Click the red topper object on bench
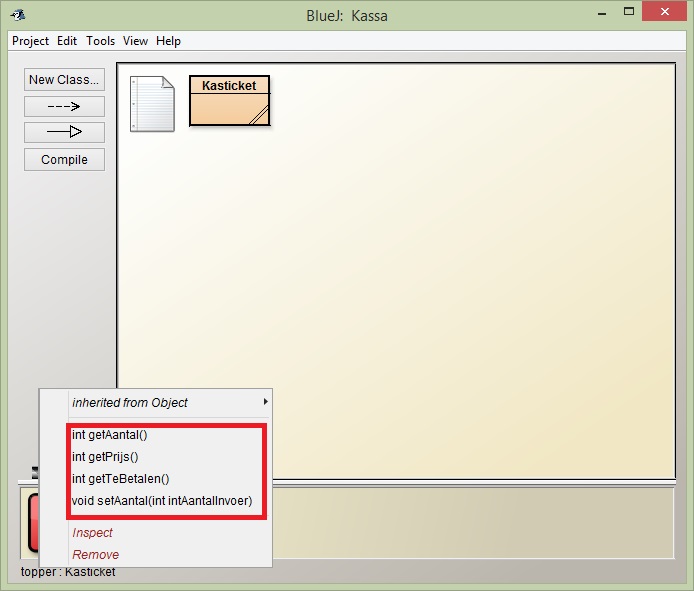 (x=33, y=523)
